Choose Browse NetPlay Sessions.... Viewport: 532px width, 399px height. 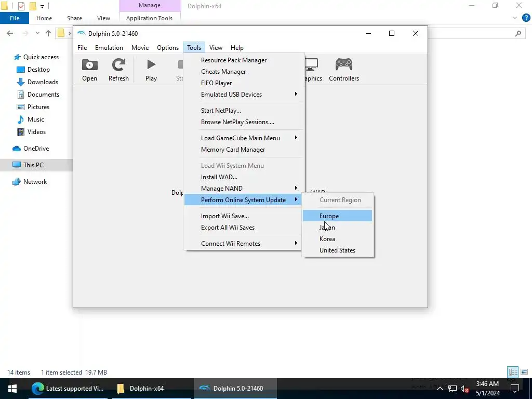coord(243,122)
